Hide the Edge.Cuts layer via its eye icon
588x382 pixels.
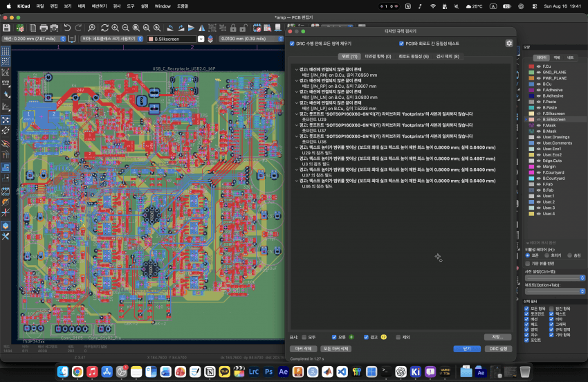point(538,161)
